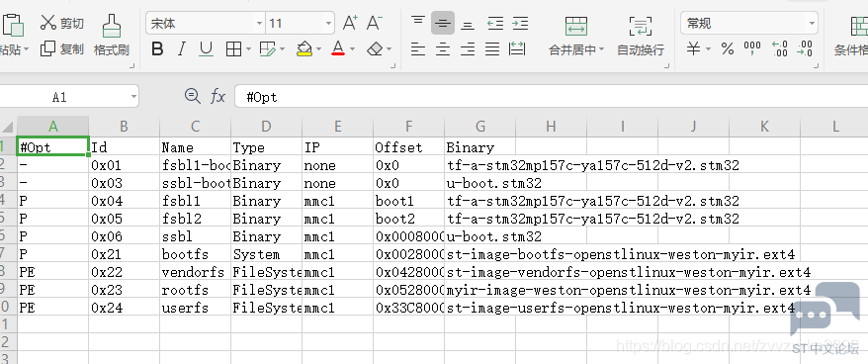Expand the borders dropdown arrow

coord(248,49)
